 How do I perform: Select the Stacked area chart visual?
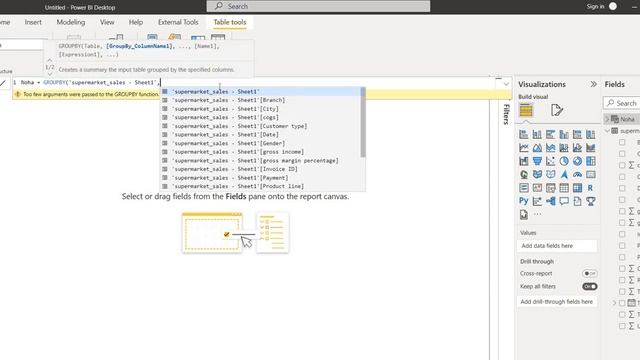(x=551, y=148)
